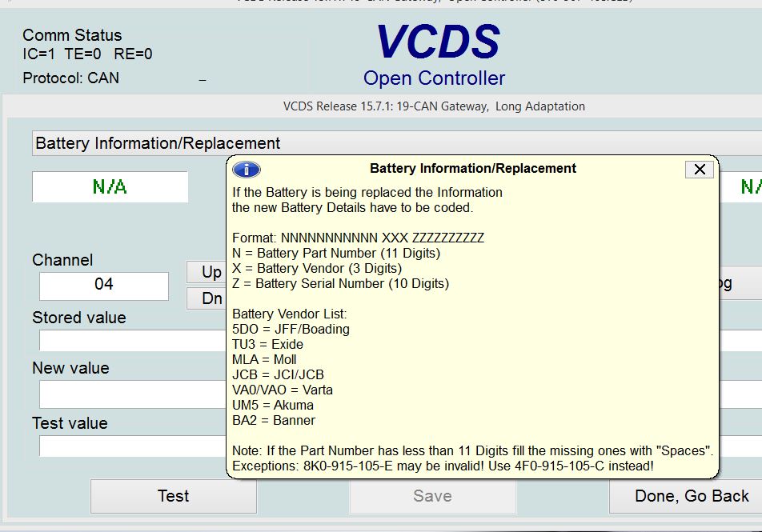
Task: Click the popup title 'Battery Information/Replacement'
Action: click(x=473, y=169)
